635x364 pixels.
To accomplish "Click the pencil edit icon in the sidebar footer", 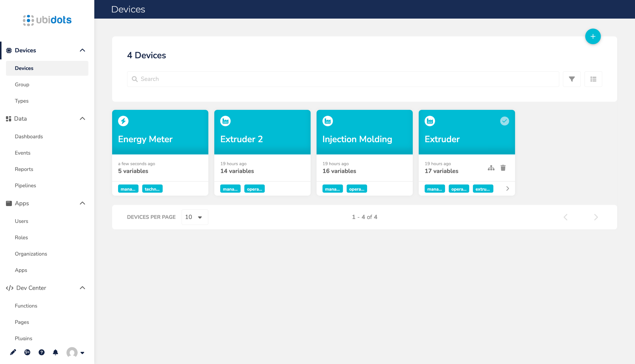I will [x=13, y=352].
